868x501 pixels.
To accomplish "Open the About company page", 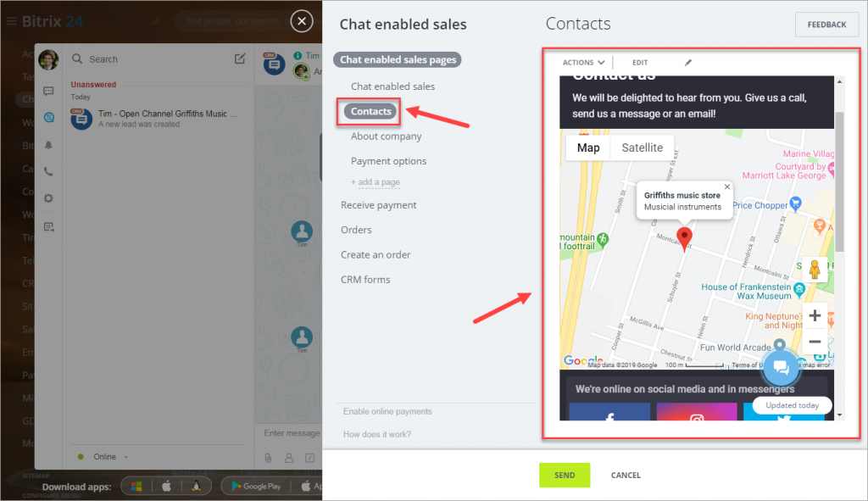I will tap(386, 136).
